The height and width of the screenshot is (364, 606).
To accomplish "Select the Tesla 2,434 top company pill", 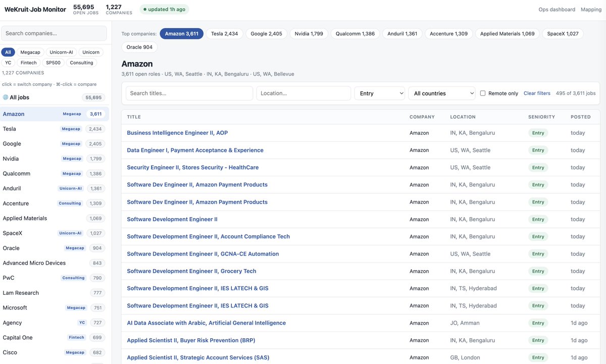I will tap(224, 34).
